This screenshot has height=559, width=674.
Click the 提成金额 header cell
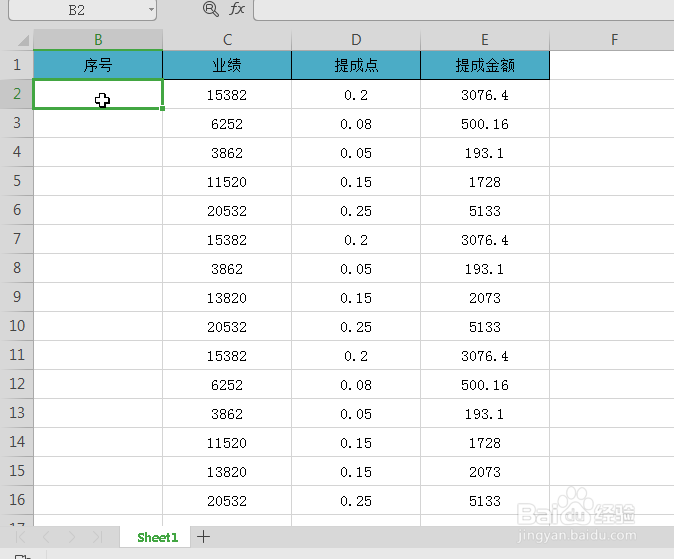click(485, 65)
